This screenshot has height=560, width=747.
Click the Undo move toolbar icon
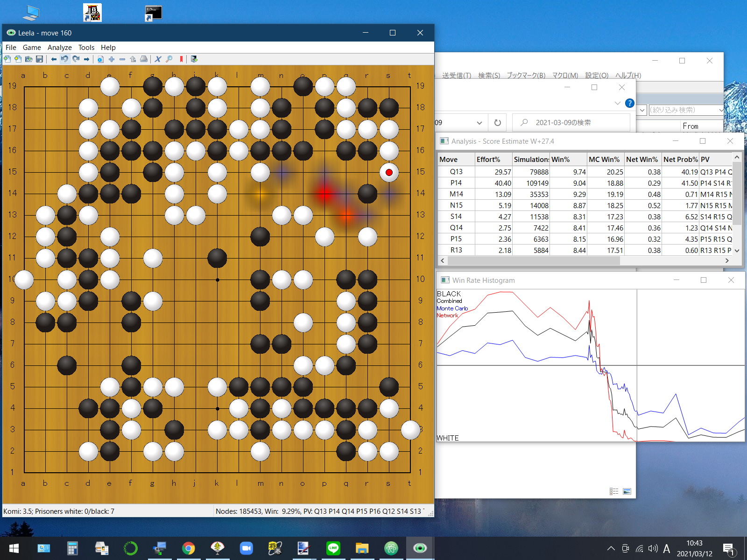pyautogui.click(x=64, y=59)
